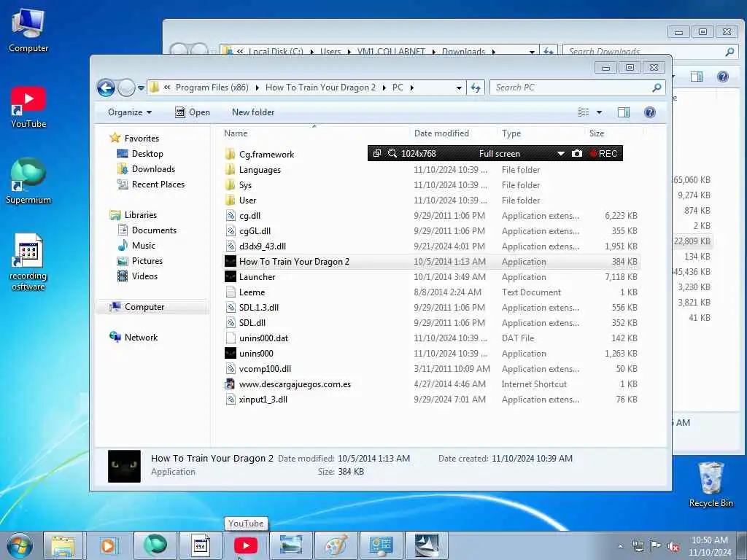
Task: Click the Open toolbar button
Action: click(x=193, y=112)
